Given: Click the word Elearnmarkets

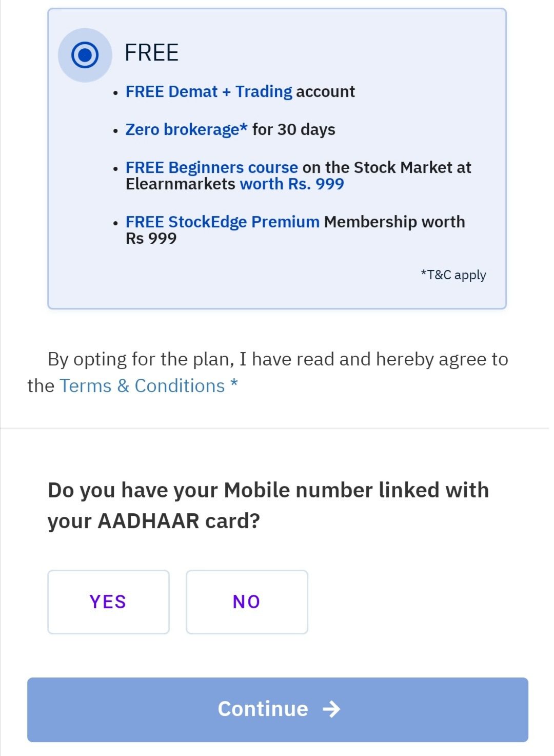Looking at the screenshot, I should click(181, 184).
